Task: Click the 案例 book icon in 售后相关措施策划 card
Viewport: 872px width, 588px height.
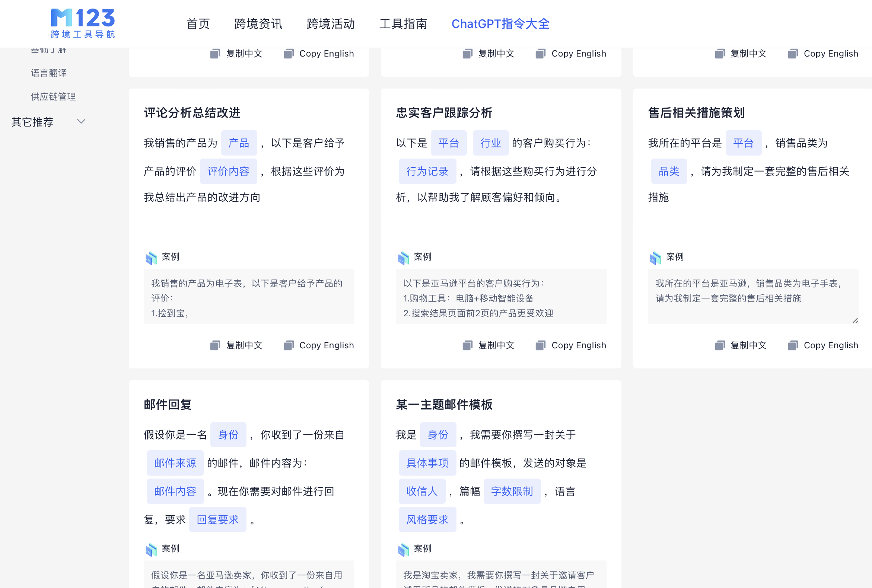Action: click(x=656, y=258)
